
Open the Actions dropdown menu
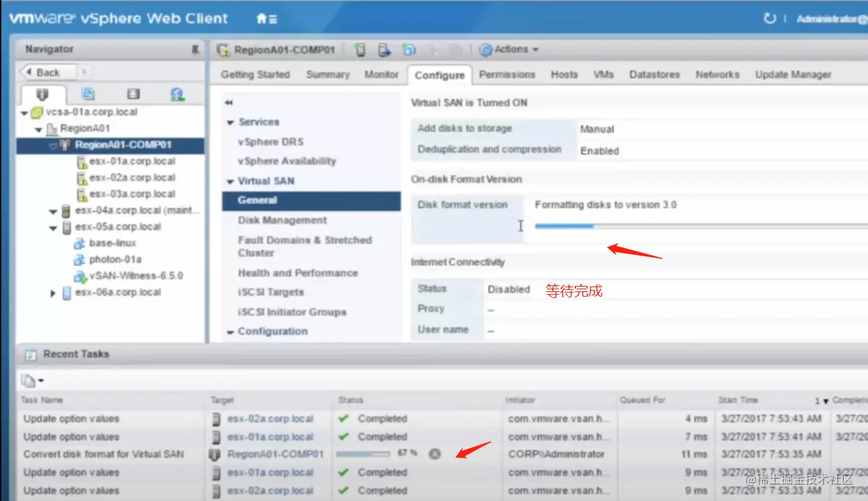[x=509, y=50]
